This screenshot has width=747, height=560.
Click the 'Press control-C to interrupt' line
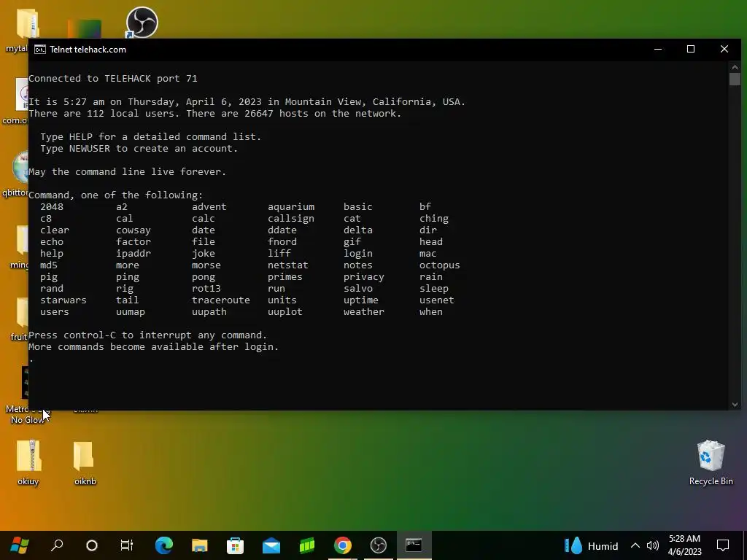[147, 335]
